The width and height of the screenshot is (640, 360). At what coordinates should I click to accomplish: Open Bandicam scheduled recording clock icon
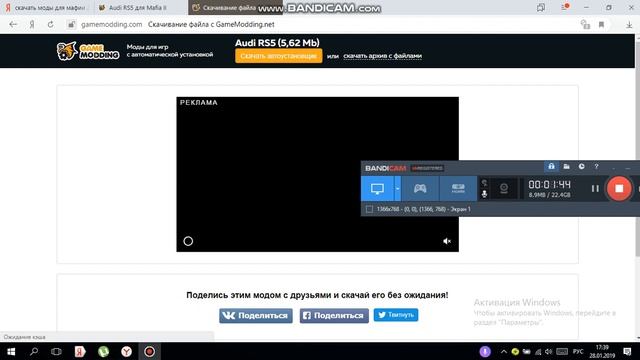[x=581, y=167]
